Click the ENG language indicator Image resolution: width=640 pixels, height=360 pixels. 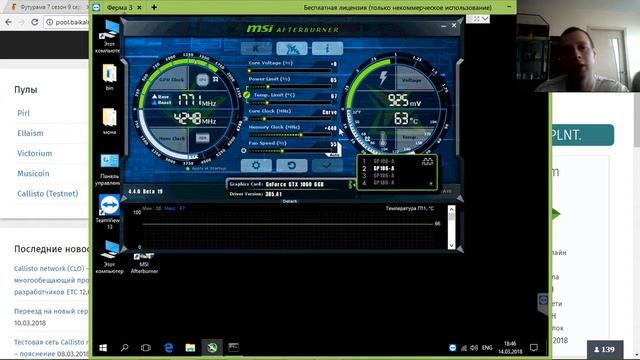click(487, 348)
